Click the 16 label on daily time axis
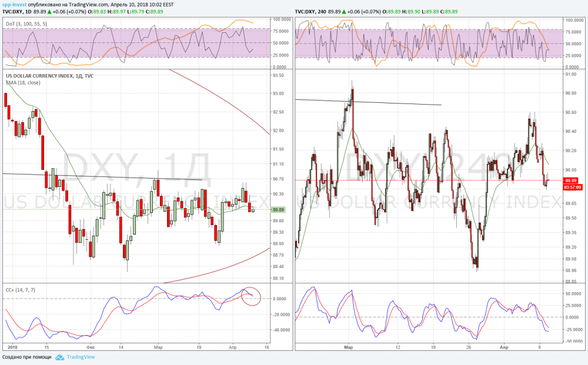Image resolution: width=588 pixels, height=365 pixels. pyautogui.click(x=266, y=347)
